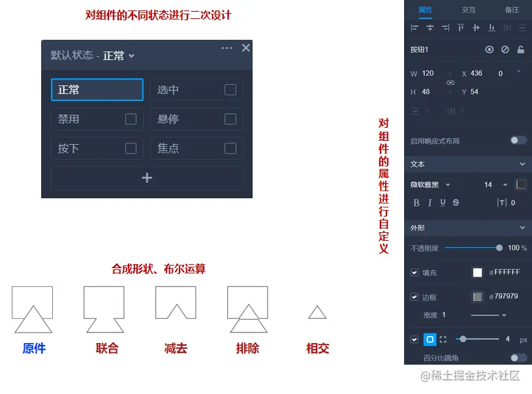Click the H height field 48
This screenshot has height=394, width=532.
point(426,91)
